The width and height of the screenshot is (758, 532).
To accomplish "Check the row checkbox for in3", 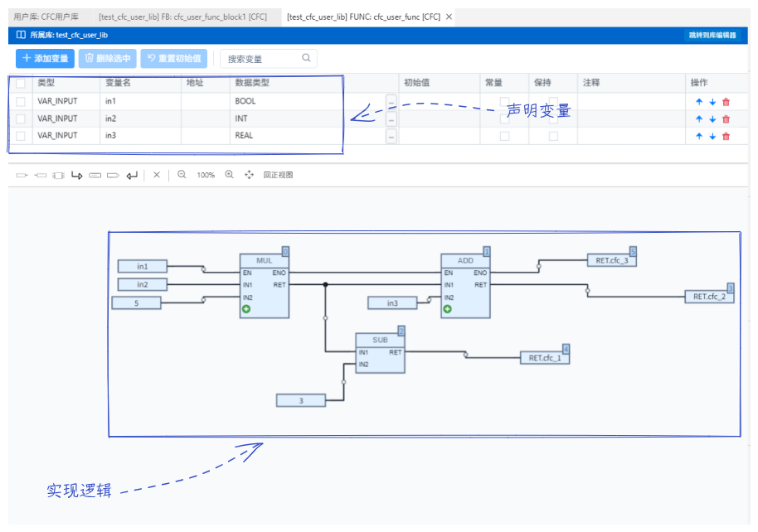I will tap(21, 136).
